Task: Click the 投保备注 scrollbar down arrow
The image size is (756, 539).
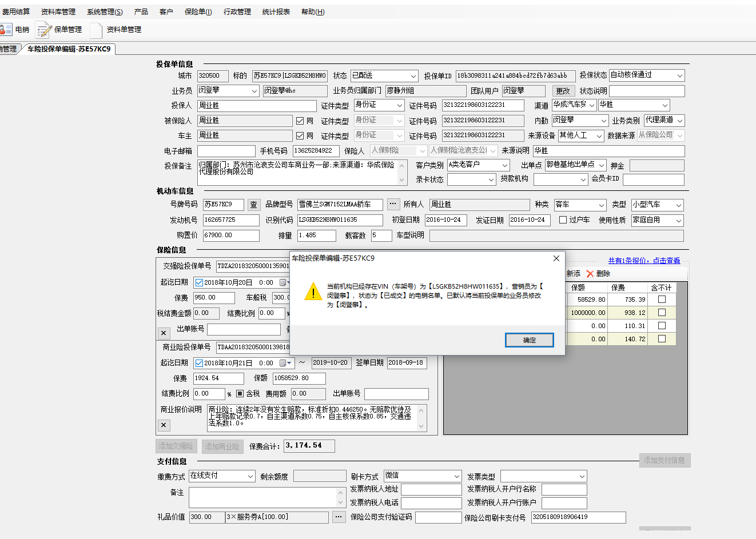Action: (x=402, y=180)
